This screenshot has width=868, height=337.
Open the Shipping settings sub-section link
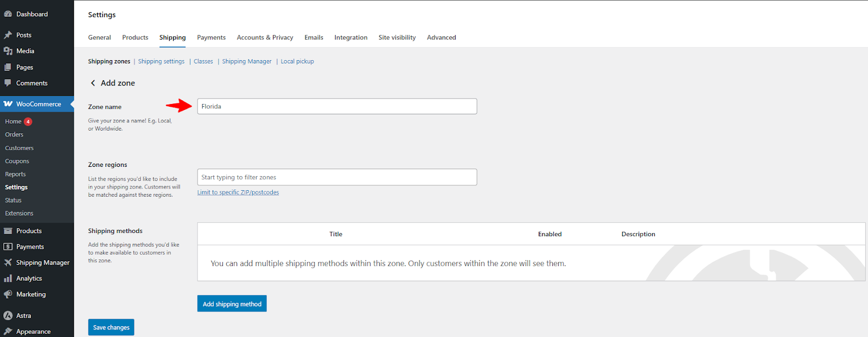click(161, 61)
